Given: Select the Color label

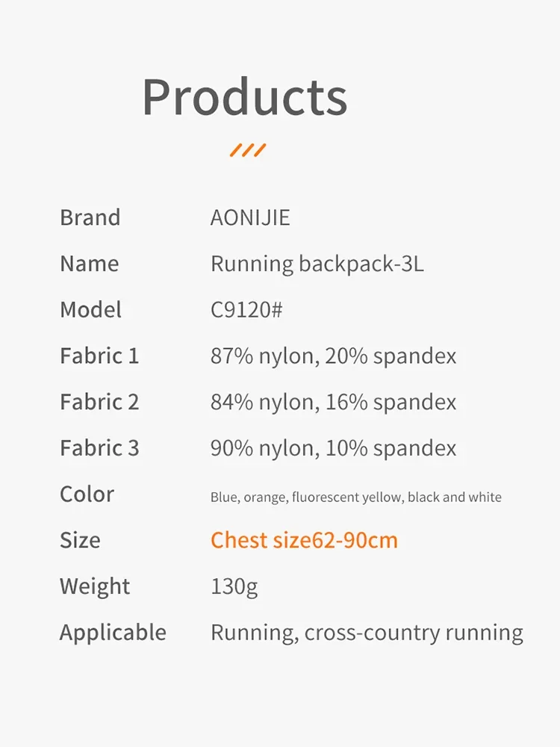Looking at the screenshot, I should [x=87, y=495].
